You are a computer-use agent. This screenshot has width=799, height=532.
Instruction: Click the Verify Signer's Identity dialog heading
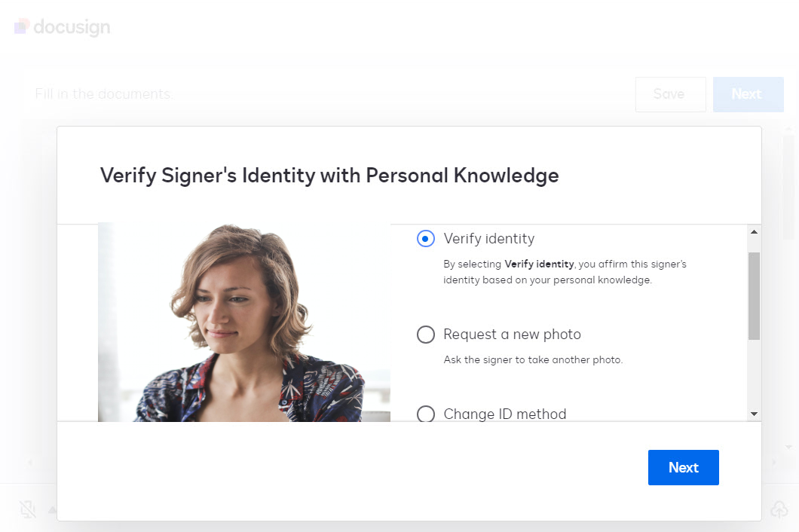329,176
